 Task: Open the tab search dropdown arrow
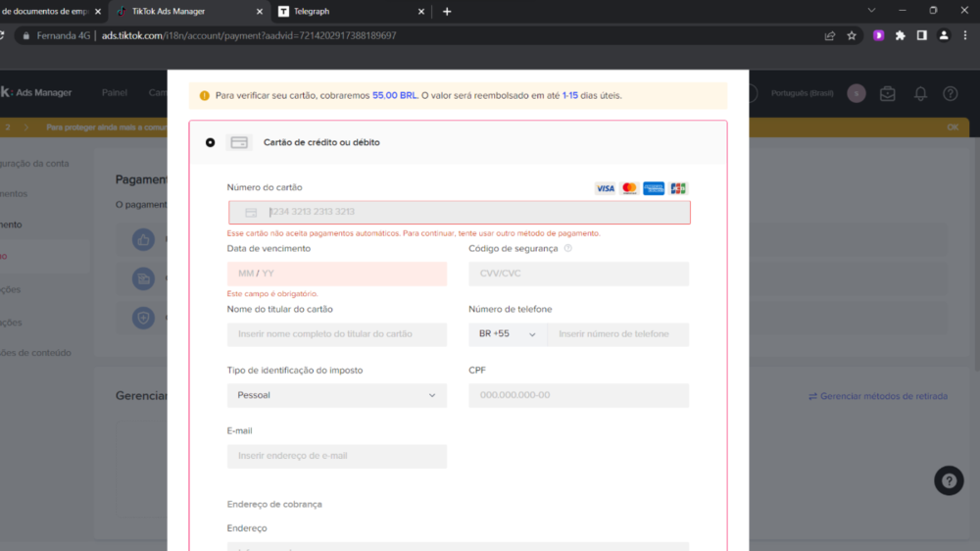tap(871, 11)
